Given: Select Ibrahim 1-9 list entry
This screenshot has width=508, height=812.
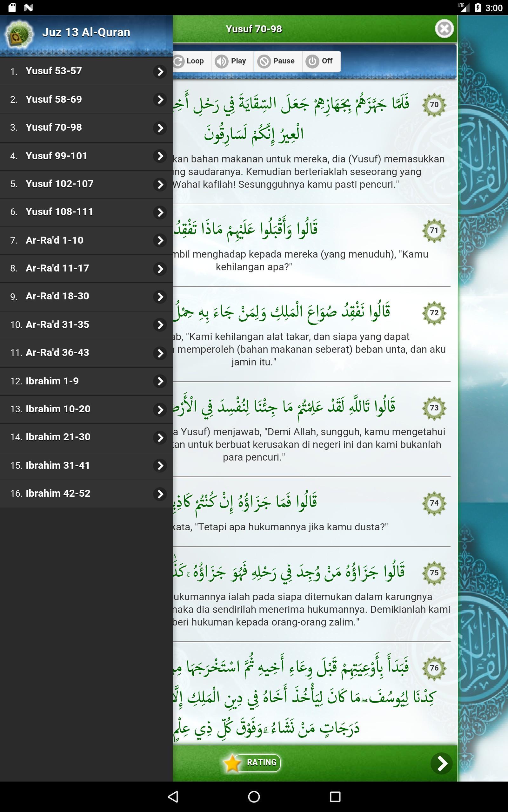Looking at the screenshot, I should (86, 381).
